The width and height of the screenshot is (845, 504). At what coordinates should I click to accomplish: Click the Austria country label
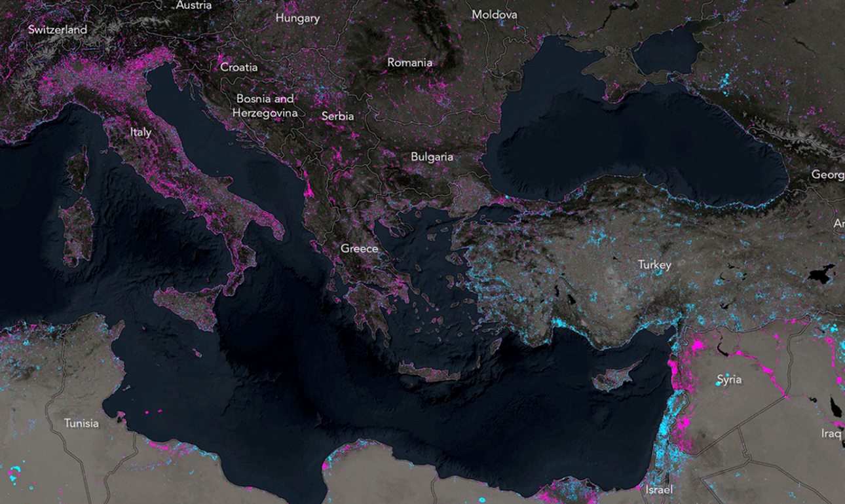(194, 5)
